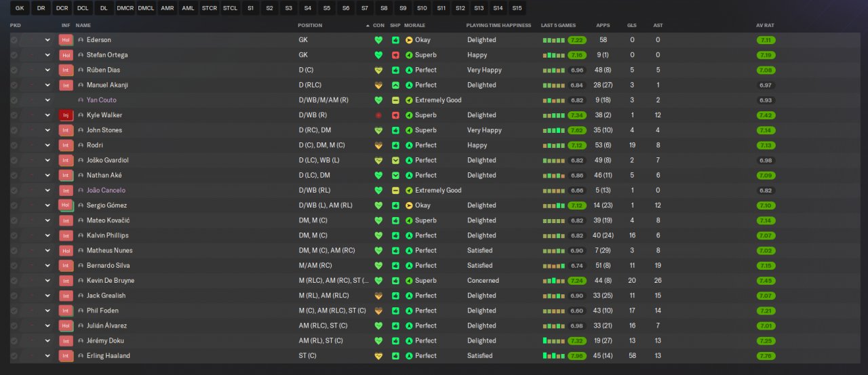This screenshot has width=868, height=375.
Task: Select the STCR position tab
Action: (x=210, y=8)
